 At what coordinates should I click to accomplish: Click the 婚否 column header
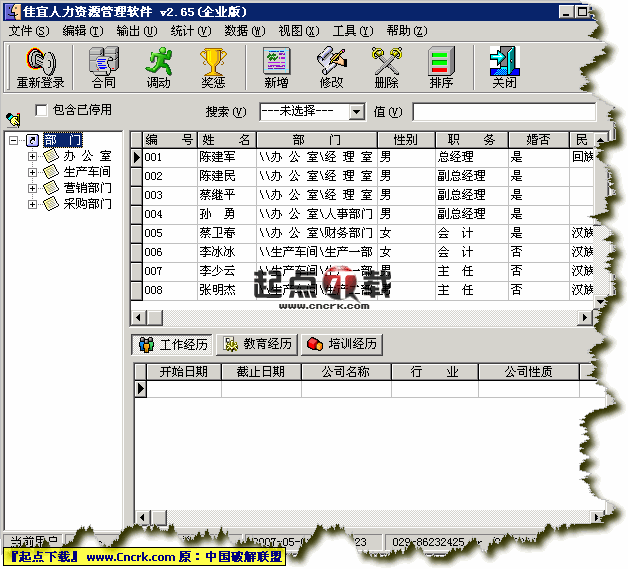pyautogui.click(x=538, y=140)
